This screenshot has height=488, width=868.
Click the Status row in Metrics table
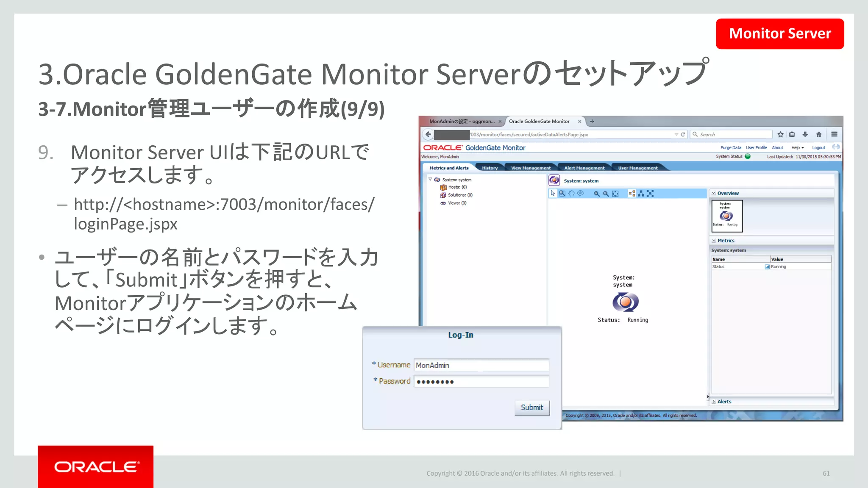coord(771,267)
